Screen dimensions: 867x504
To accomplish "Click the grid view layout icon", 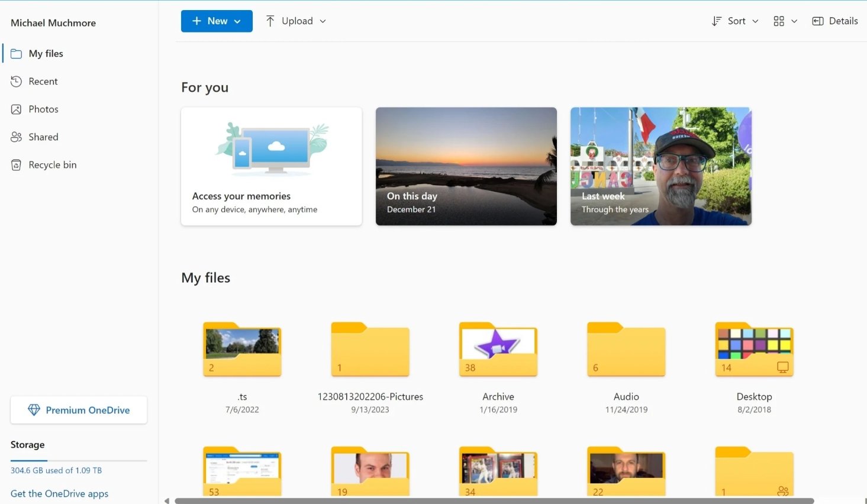I will (779, 21).
